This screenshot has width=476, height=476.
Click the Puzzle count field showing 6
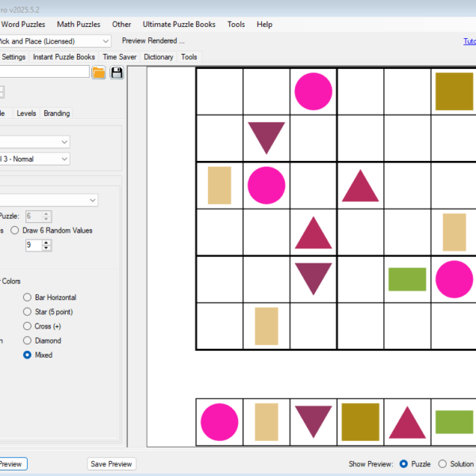[x=34, y=217]
